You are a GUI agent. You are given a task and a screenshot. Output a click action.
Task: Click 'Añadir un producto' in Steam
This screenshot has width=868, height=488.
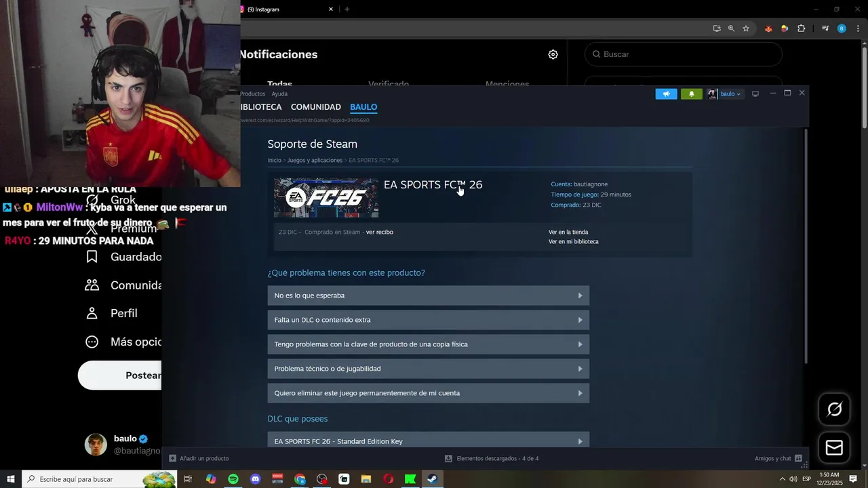199,458
